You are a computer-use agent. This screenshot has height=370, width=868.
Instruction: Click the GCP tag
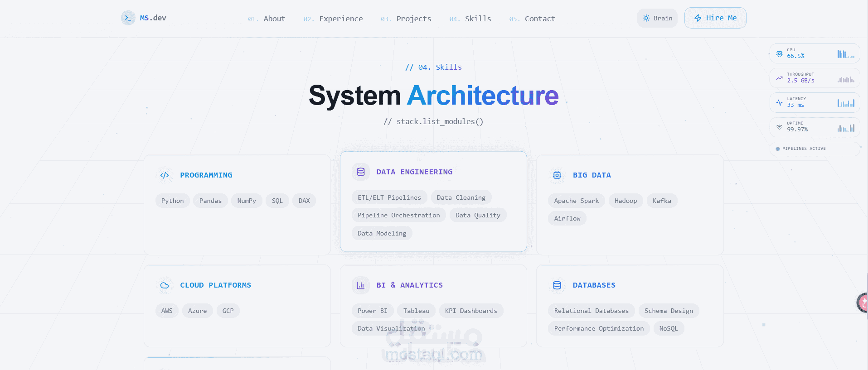coord(228,311)
